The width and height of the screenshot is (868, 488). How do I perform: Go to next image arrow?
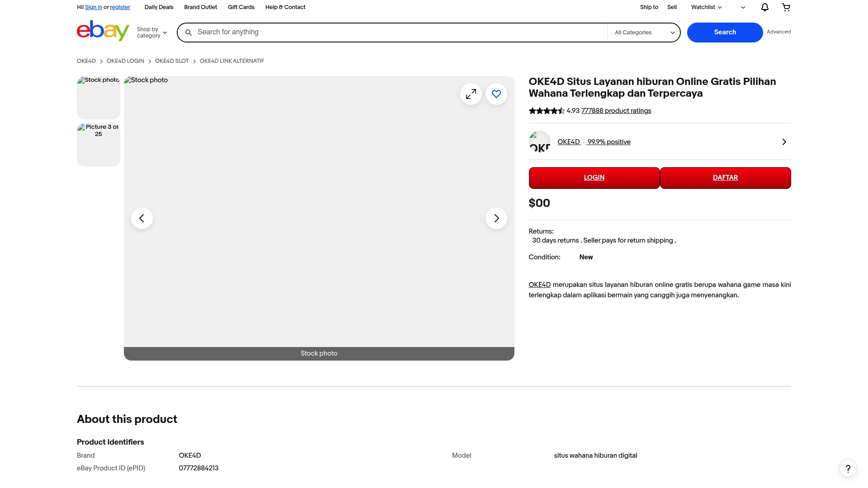496,218
